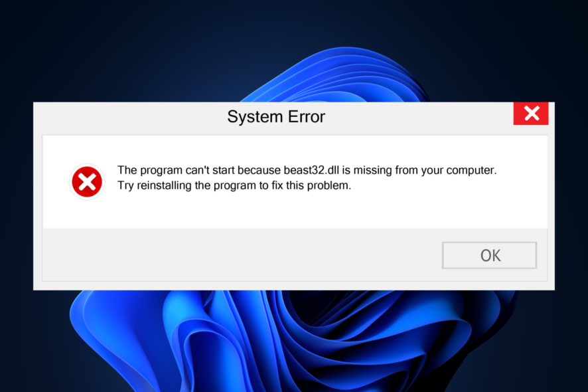588x392 pixels.
Task: Click the empty title bar left of the title
Action: tap(127, 117)
